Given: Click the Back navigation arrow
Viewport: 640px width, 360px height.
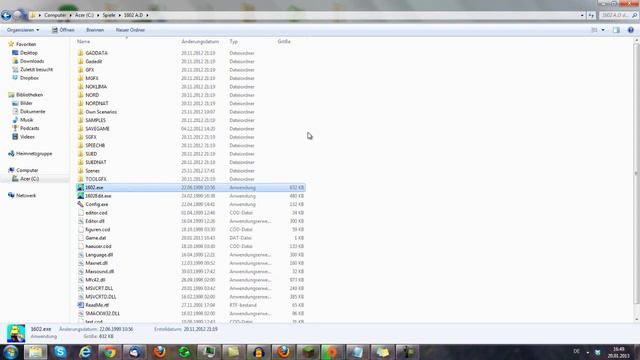Looking at the screenshot, I should pos(6,16).
